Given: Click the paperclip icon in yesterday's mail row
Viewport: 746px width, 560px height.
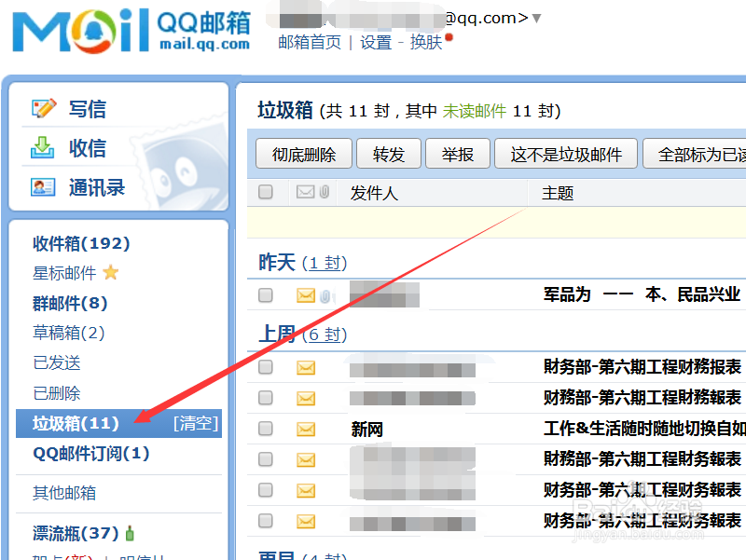Looking at the screenshot, I should pos(325,296).
